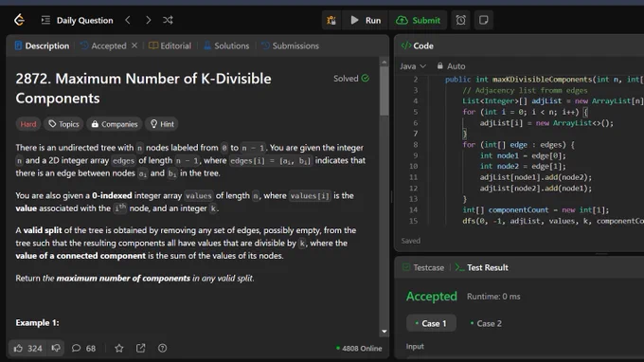
Task: Click code line 14 componentCount declaration
Action: (x=536, y=210)
